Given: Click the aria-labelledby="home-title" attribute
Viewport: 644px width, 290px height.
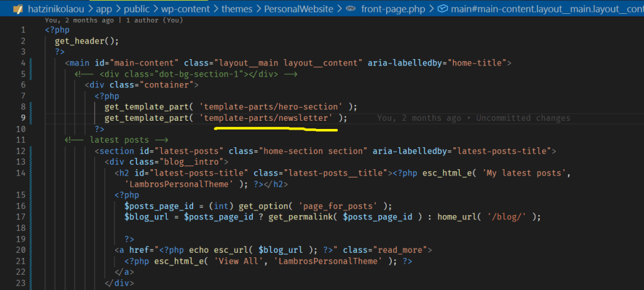Looking at the screenshot, I should point(438,63).
